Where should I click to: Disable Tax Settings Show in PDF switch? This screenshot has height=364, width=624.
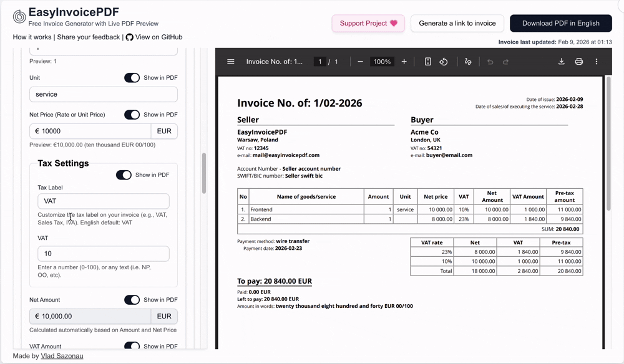(x=124, y=175)
